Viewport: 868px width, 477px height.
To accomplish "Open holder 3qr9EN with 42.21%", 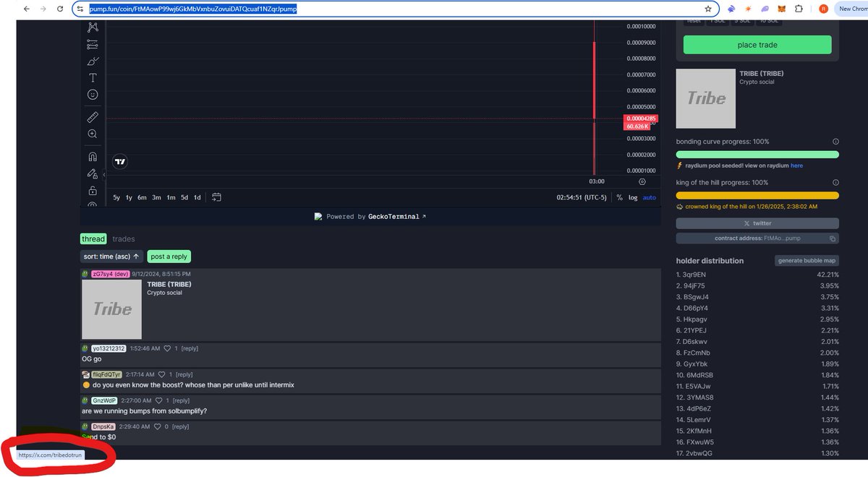I will point(757,275).
